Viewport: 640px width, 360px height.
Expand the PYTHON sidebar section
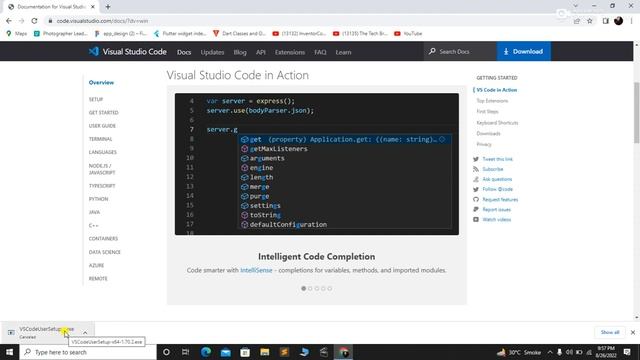coord(98,199)
